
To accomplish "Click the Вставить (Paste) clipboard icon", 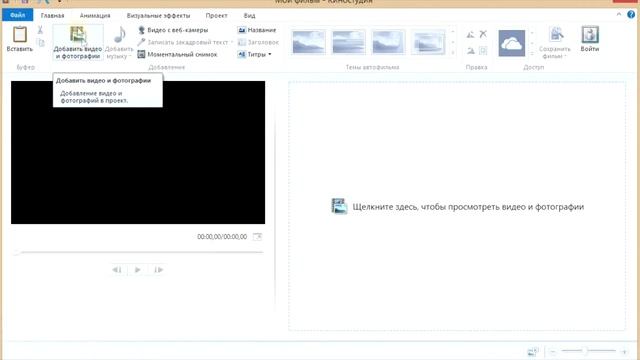I will point(19,35).
